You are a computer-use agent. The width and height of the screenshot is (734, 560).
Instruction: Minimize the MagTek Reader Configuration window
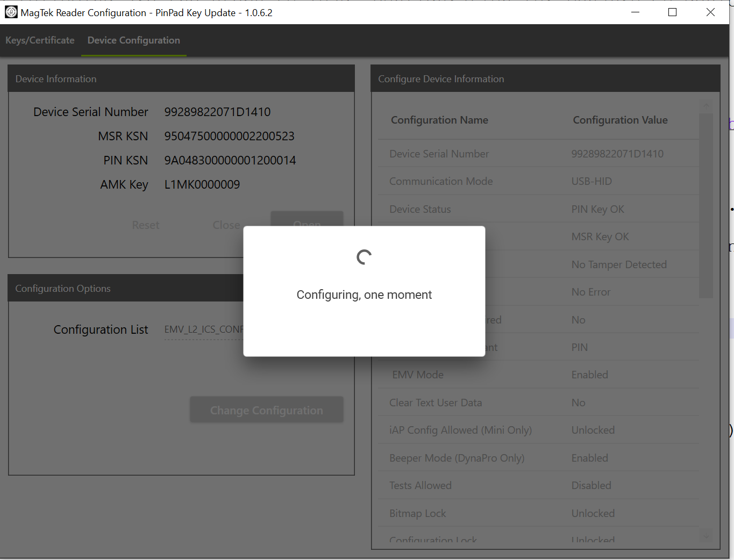pos(635,12)
